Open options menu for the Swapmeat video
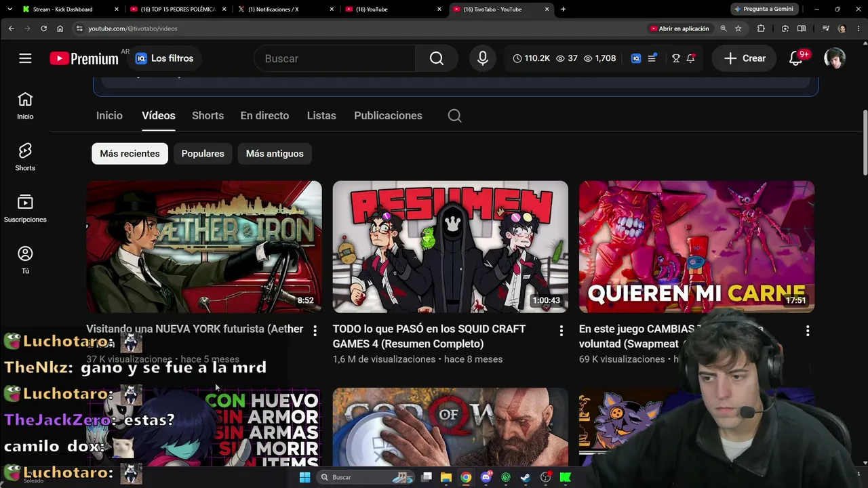Image resolution: width=868 pixels, height=488 pixels. coord(807,330)
